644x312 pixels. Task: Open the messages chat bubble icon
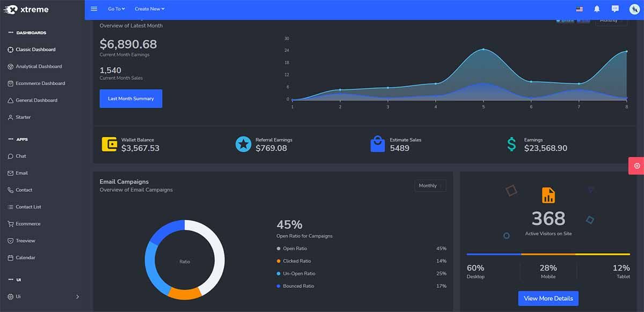pos(615,9)
